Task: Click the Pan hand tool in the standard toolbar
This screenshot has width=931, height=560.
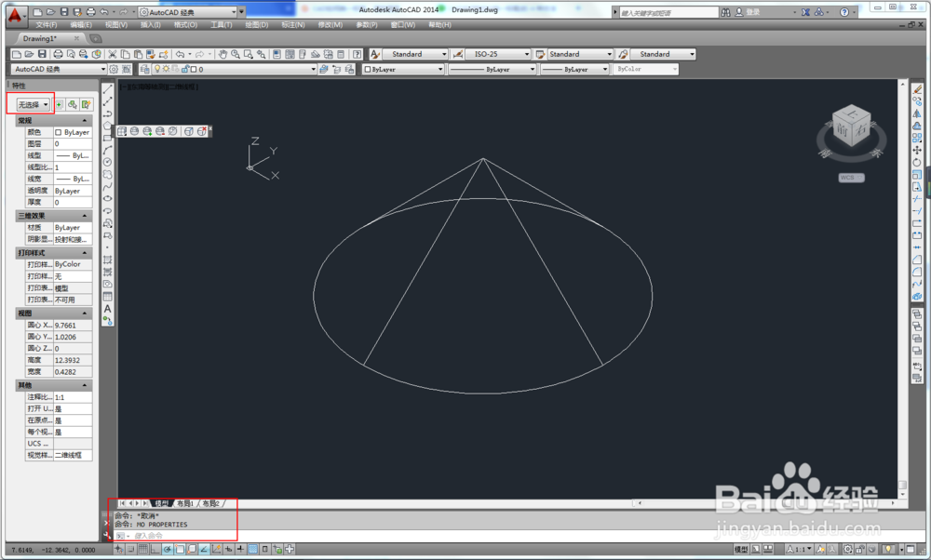Action: click(x=223, y=54)
